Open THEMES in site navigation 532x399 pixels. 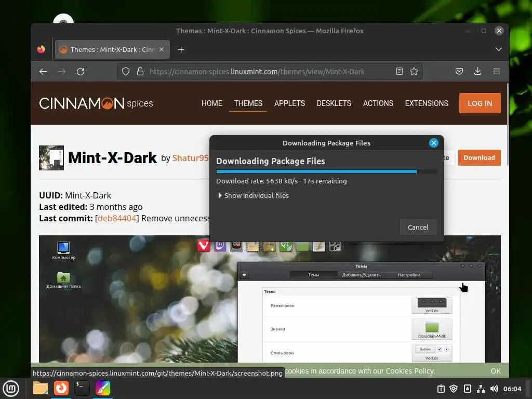click(248, 103)
